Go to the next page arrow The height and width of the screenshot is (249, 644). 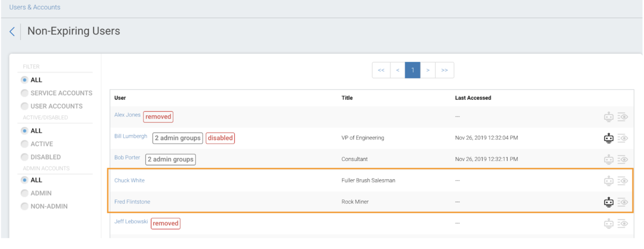[x=428, y=70]
